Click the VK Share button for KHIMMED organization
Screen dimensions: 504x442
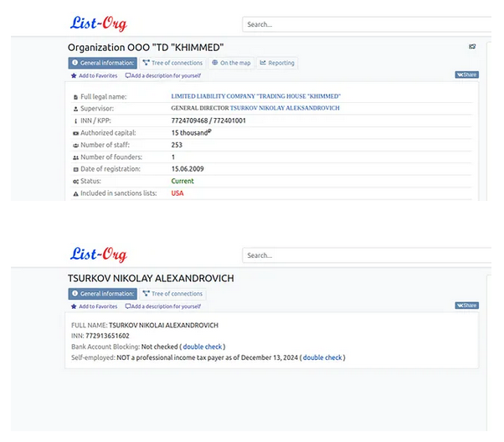466,75
